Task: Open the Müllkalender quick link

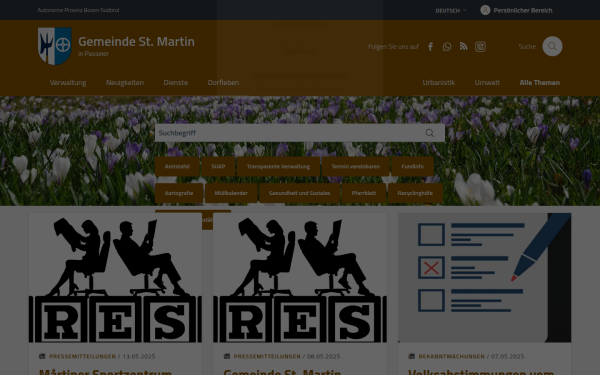Action: (x=231, y=193)
